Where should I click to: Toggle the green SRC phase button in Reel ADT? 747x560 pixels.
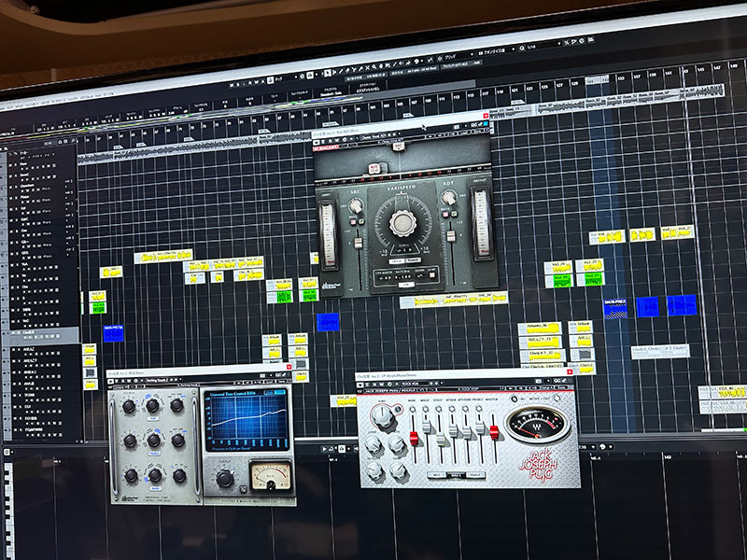[361, 221]
